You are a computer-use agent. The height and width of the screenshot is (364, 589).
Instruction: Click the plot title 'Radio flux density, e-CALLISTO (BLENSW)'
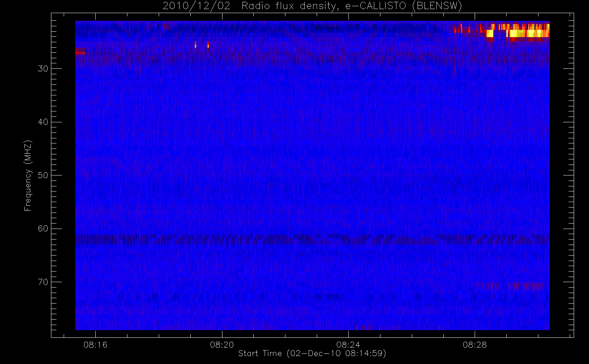click(x=352, y=6)
